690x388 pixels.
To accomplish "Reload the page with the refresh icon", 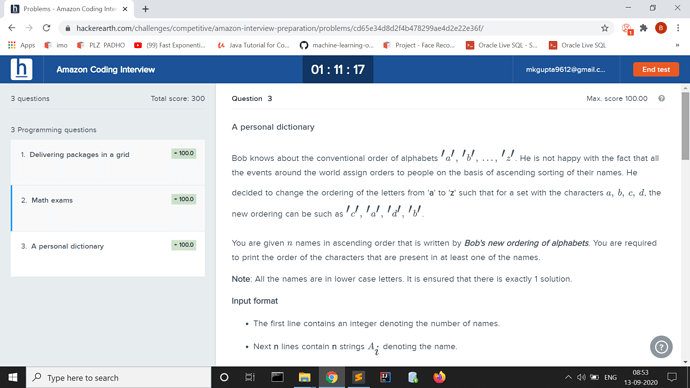I will tap(46, 28).
